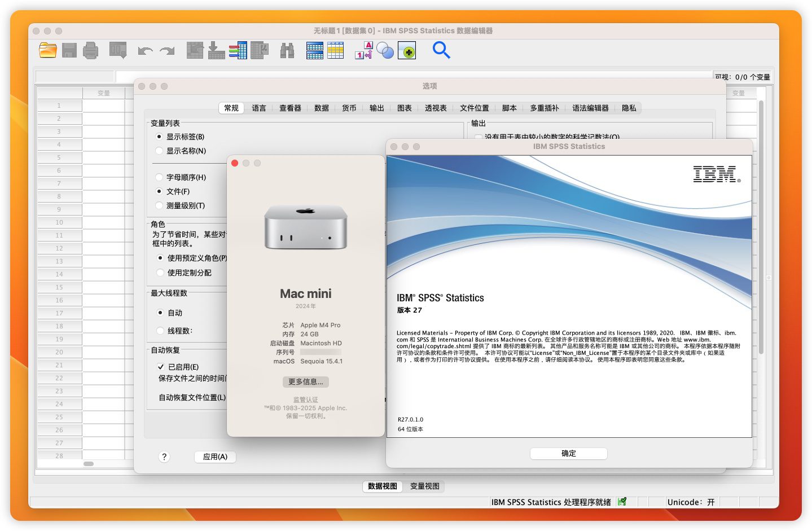Select the 线程数 radio button
Viewport: 812px width, 531px height.
[160, 331]
